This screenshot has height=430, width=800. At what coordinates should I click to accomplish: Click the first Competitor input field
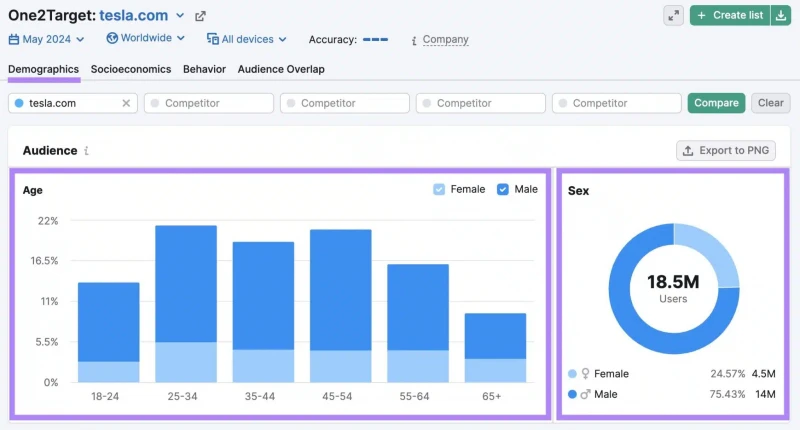[x=209, y=103]
